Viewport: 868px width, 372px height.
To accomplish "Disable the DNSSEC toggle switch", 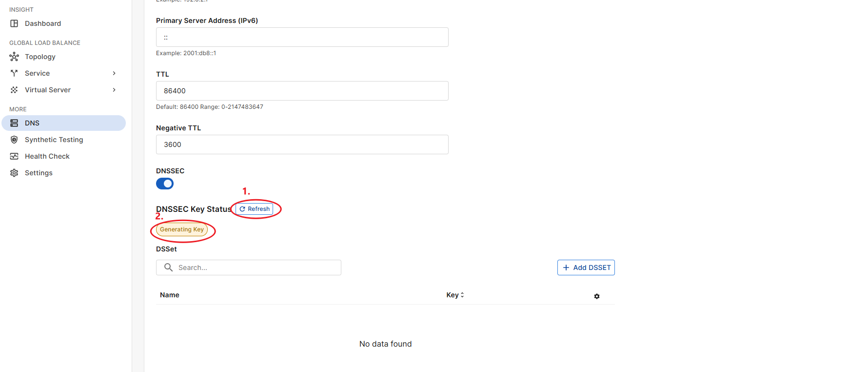I will (x=165, y=184).
